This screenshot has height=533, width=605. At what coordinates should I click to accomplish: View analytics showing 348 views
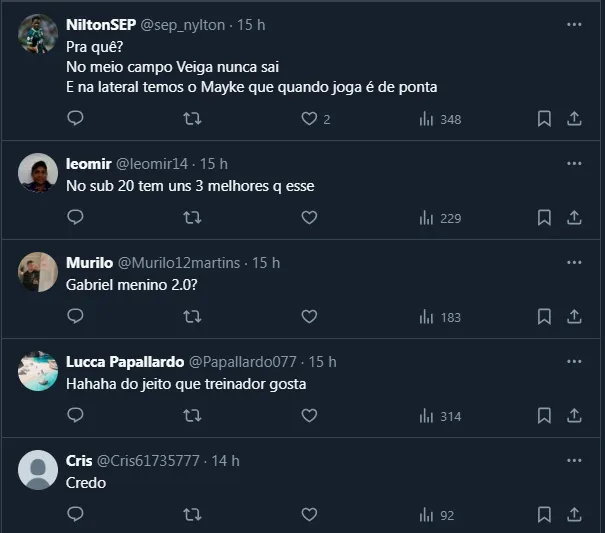pyautogui.click(x=439, y=119)
